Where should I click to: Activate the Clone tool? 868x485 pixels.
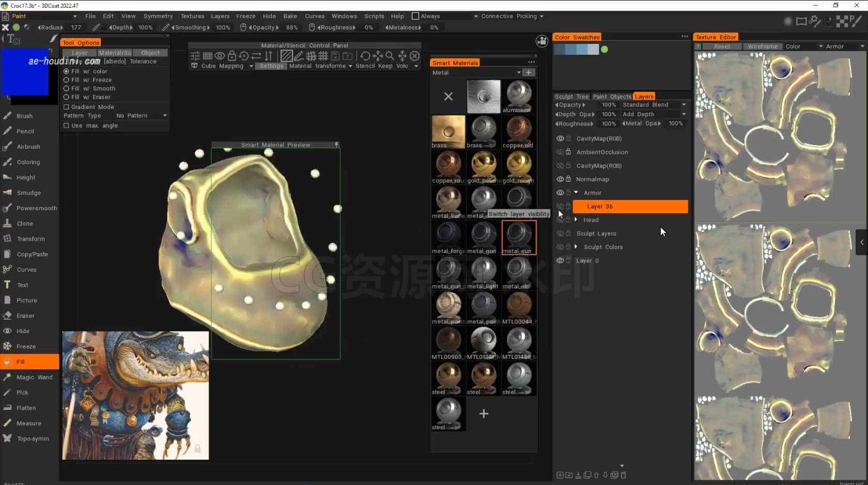(24, 224)
